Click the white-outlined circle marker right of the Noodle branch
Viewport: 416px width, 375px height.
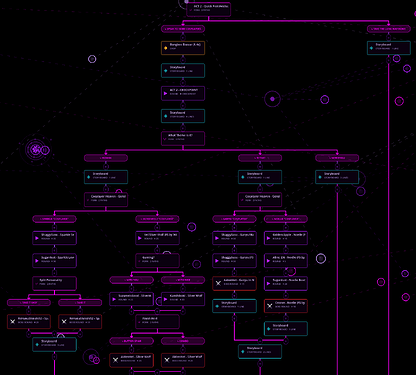321,258
